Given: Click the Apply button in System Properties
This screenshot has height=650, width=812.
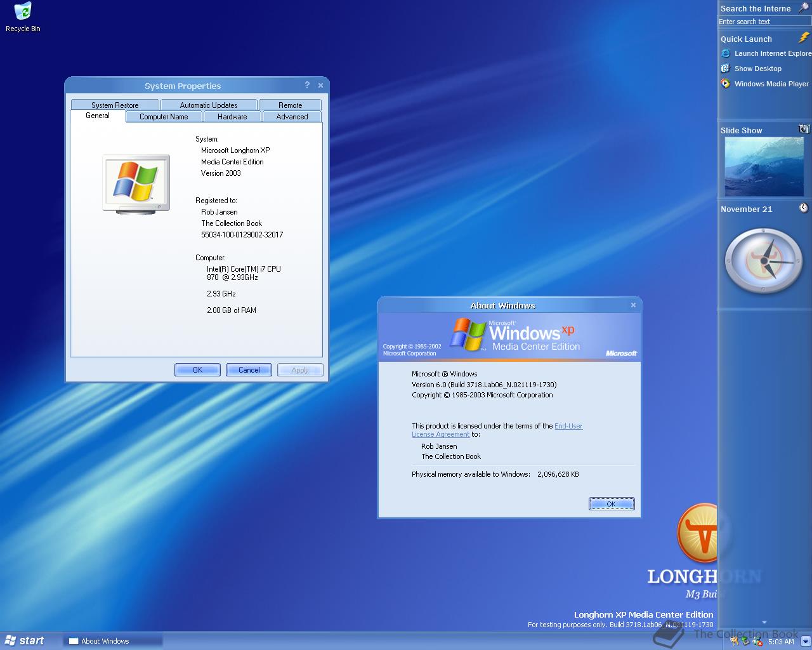Looking at the screenshot, I should (x=300, y=369).
